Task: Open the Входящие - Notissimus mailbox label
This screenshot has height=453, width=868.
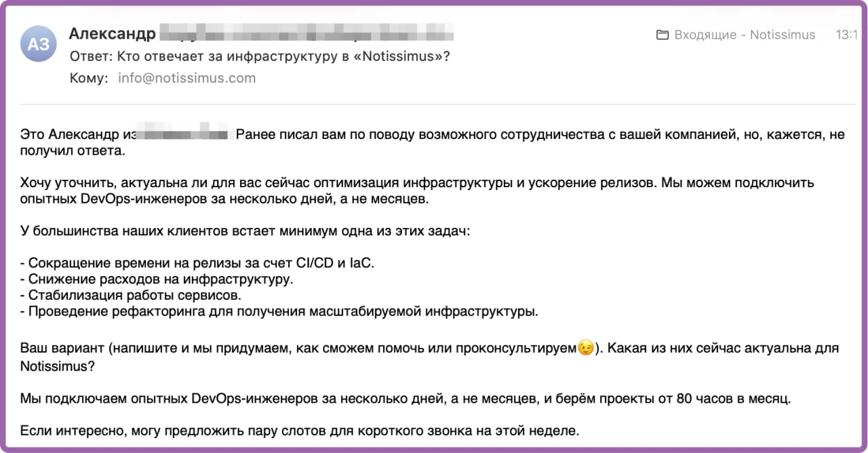Action: coord(745,35)
